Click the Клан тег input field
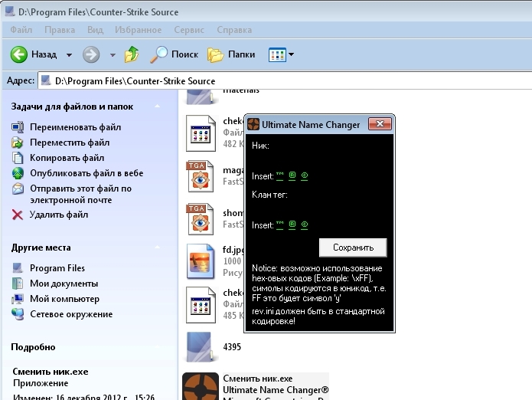Image resolution: width=532 pixels, height=400 pixels. [x=319, y=208]
